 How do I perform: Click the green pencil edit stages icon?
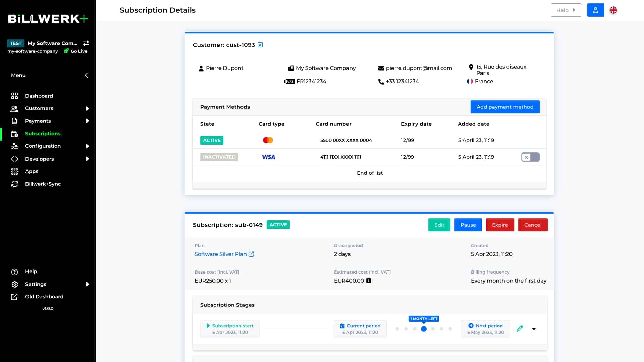[520, 329]
